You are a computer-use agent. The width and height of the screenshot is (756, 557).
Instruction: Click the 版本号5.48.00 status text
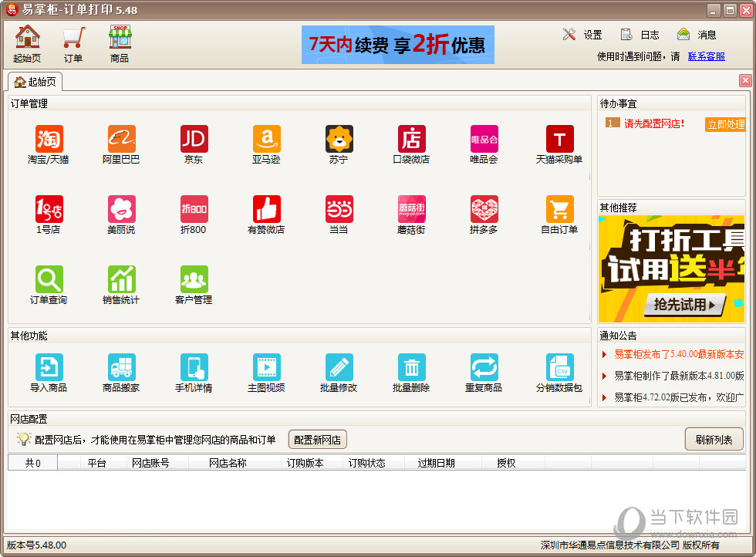point(37,545)
